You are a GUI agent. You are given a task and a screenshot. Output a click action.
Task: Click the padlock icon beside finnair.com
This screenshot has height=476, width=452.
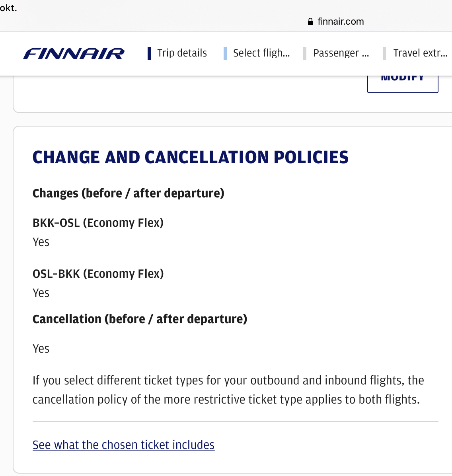[x=310, y=21]
